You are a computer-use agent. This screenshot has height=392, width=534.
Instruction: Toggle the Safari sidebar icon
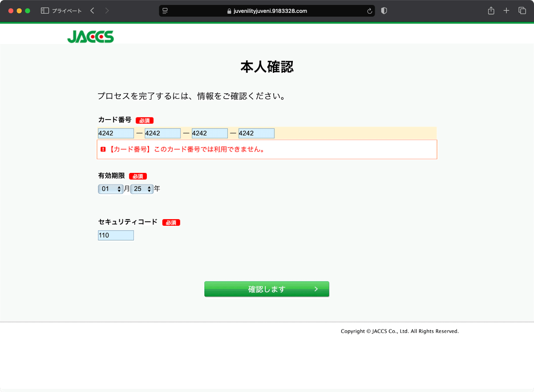point(44,10)
